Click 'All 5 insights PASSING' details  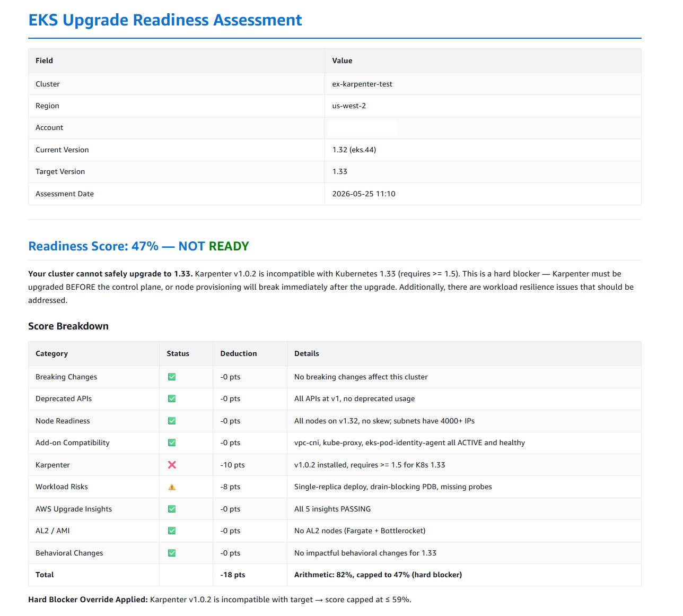(x=332, y=509)
